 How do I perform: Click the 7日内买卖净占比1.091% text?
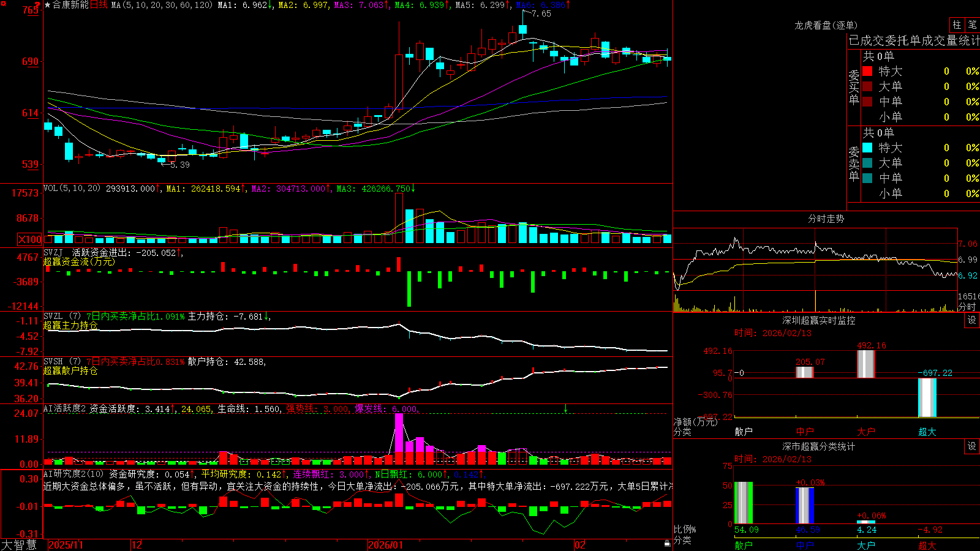coord(135,317)
